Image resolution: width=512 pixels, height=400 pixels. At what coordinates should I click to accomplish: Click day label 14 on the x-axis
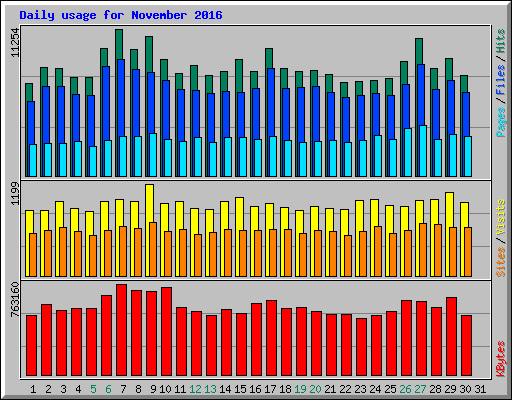(225, 389)
